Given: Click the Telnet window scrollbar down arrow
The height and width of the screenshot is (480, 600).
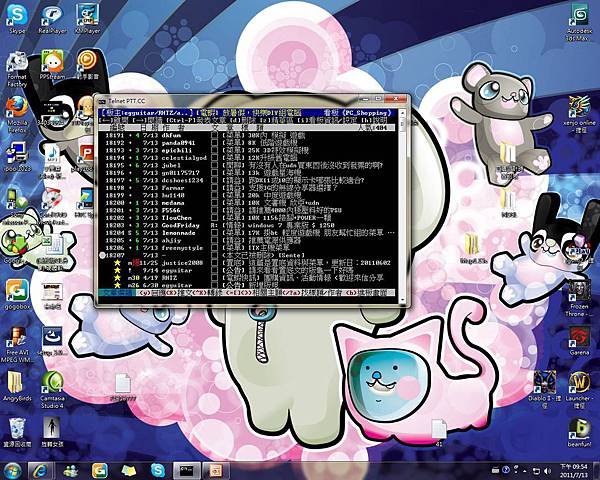Looking at the screenshot, I should pyautogui.click(x=402, y=301).
